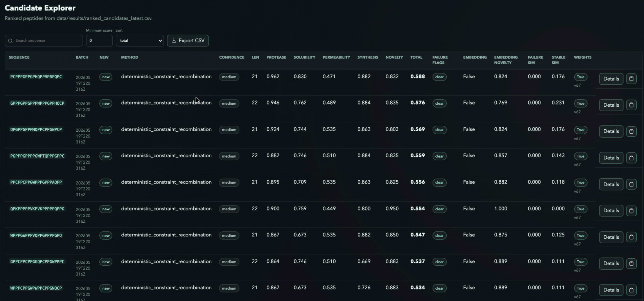
Task: Select sequence PCPPPGPPGPHQPPRPRPQPC
Action: point(36,77)
